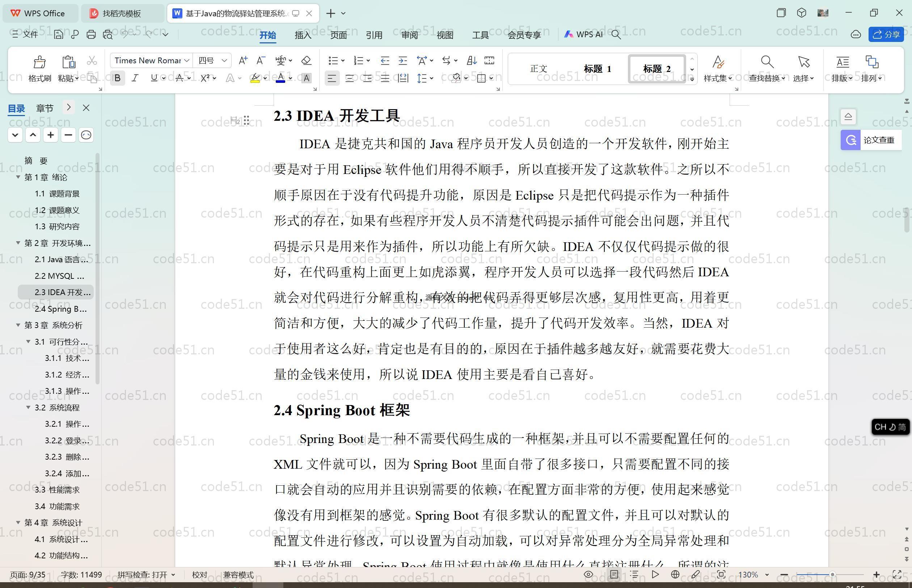Apply the 正文 style
This screenshot has height=588, width=912.
pyautogui.click(x=539, y=69)
